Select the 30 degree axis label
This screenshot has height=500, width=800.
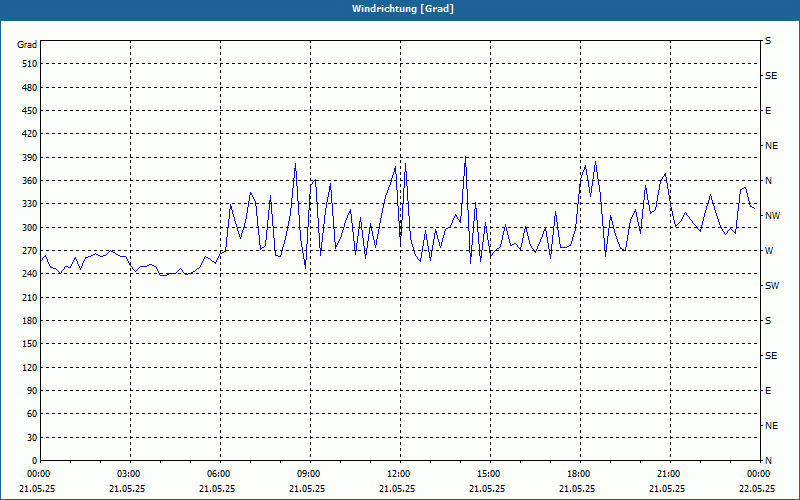(32, 437)
